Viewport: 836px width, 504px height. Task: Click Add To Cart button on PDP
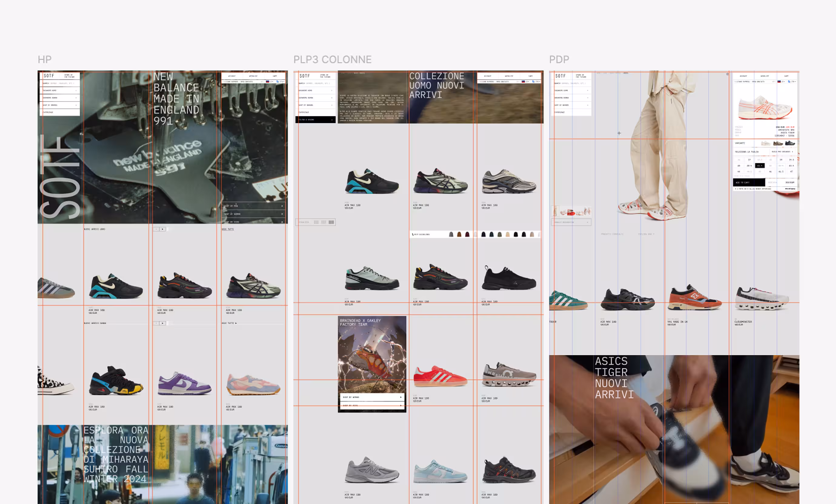pos(749,182)
